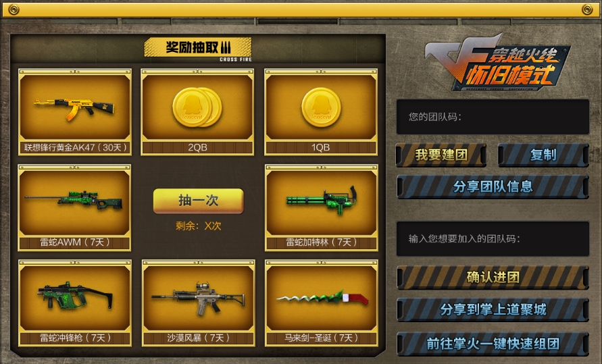Viewport: 602px width, 364px height.
Task: Click the single gold coin 1QB icon
Action: coord(321,107)
